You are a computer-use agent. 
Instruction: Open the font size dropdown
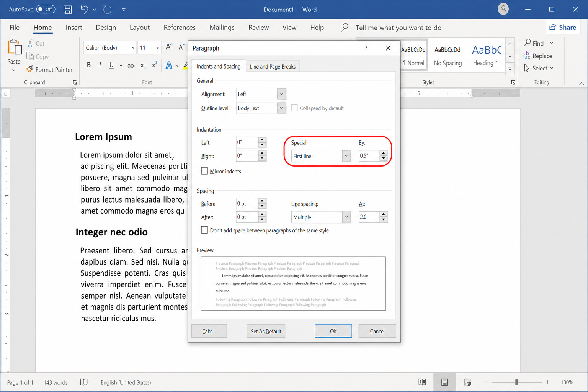pos(157,48)
